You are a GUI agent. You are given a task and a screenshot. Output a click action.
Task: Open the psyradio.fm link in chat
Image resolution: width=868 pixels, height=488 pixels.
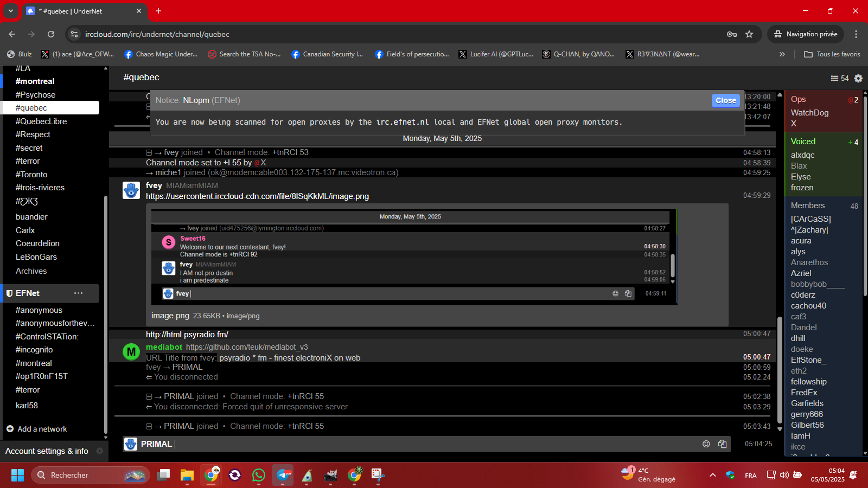[187, 335]
